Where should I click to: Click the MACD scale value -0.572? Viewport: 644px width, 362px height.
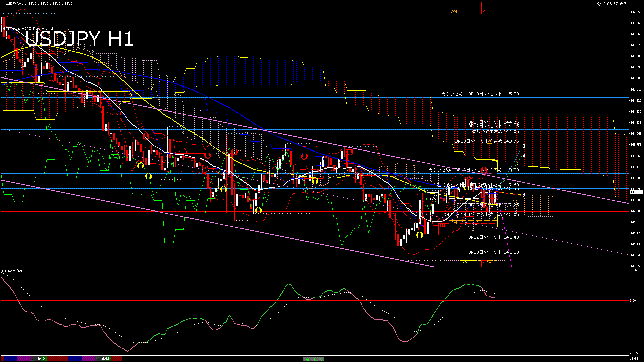(x=634, y=353)
